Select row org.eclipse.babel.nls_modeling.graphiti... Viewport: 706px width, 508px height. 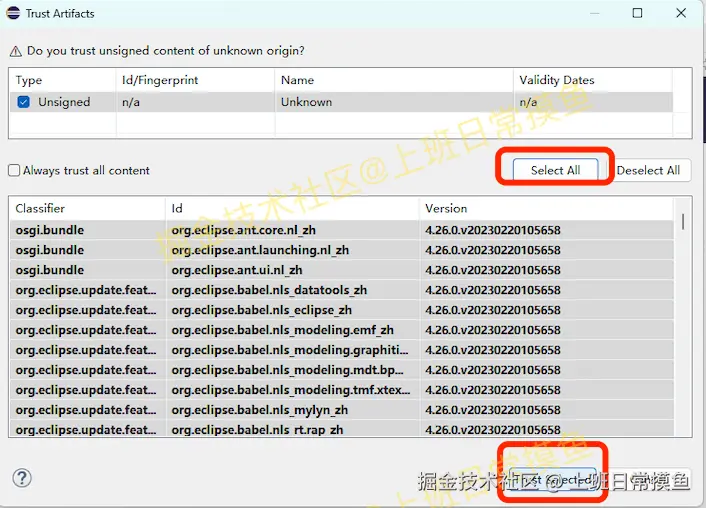click(x=341, y=350)
